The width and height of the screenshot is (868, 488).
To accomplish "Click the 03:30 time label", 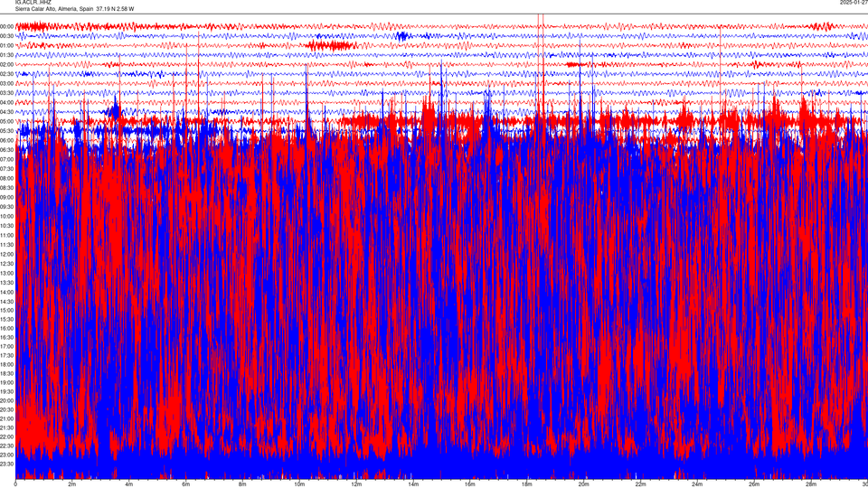I will (7, 93).
